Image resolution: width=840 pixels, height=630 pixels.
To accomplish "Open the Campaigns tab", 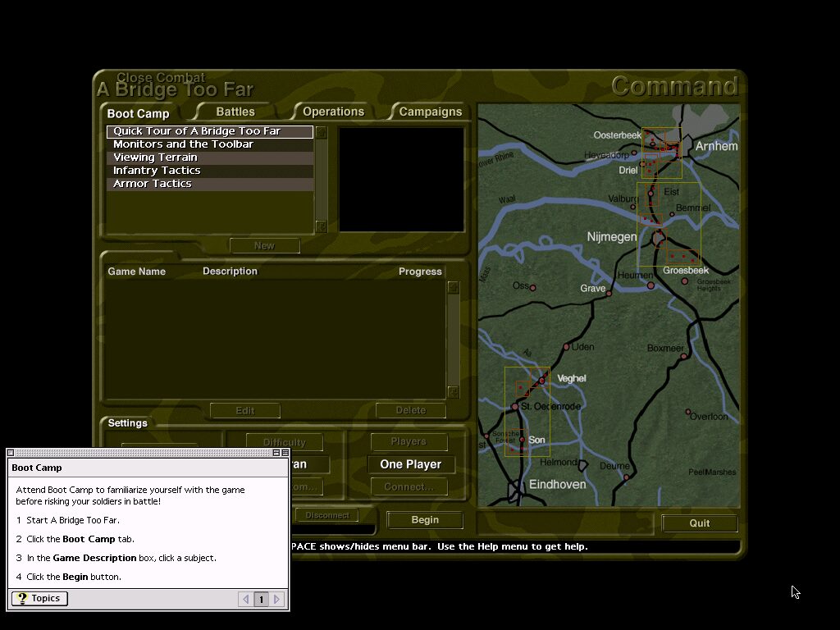I will 428,112.
